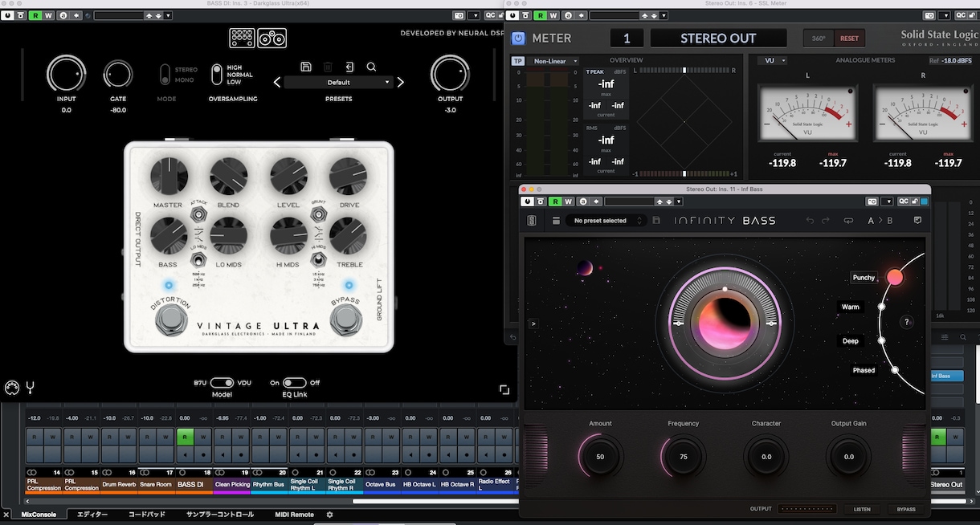Open the Infinity Bass preset browser icon

point(556,221)
